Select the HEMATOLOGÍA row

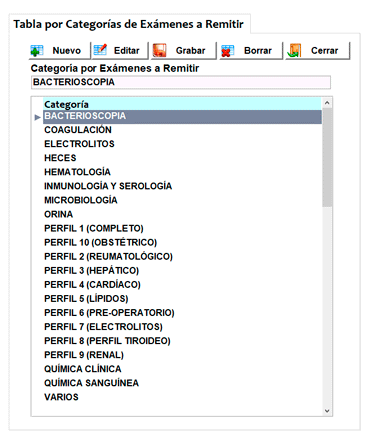pos(182,172)
